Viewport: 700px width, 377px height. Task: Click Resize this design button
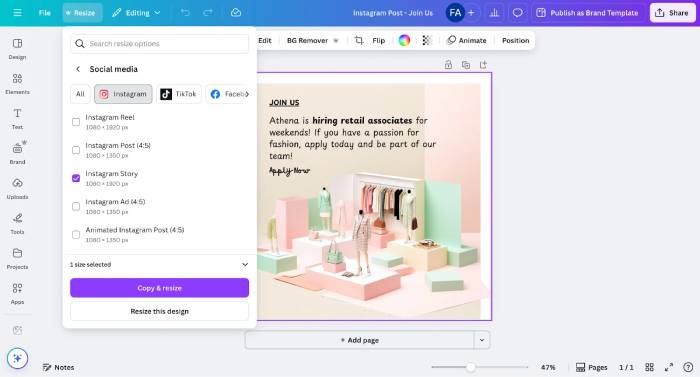[159, 311]
